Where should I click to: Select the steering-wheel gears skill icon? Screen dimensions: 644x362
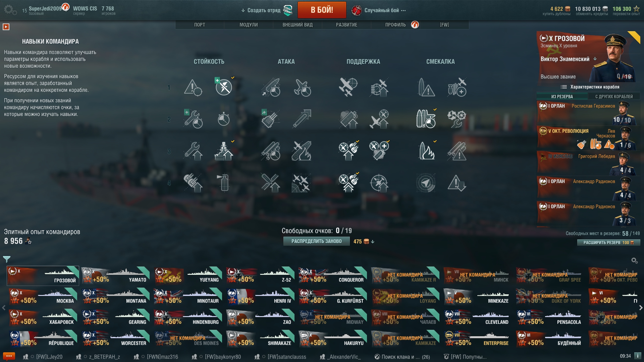pos(457,119)
